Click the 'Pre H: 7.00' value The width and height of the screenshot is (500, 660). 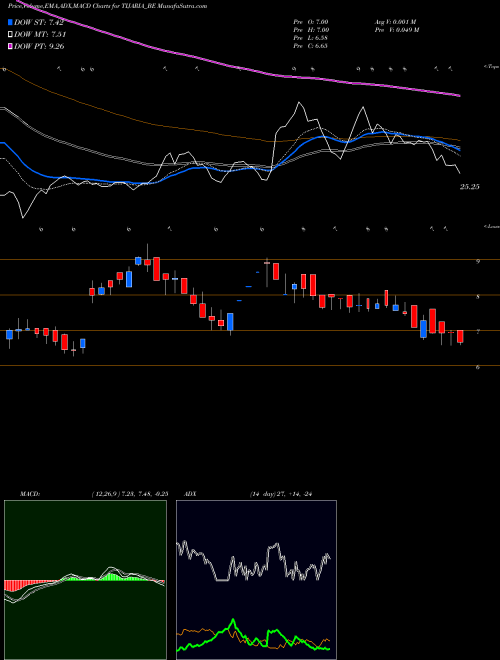coord(311,30)
